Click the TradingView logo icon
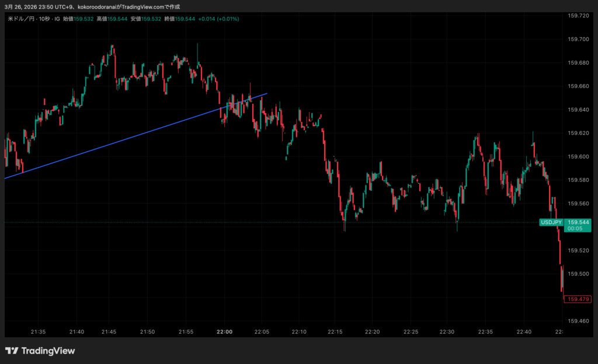The width and height of the screenshot is (598, 364). tap(12, 351)
